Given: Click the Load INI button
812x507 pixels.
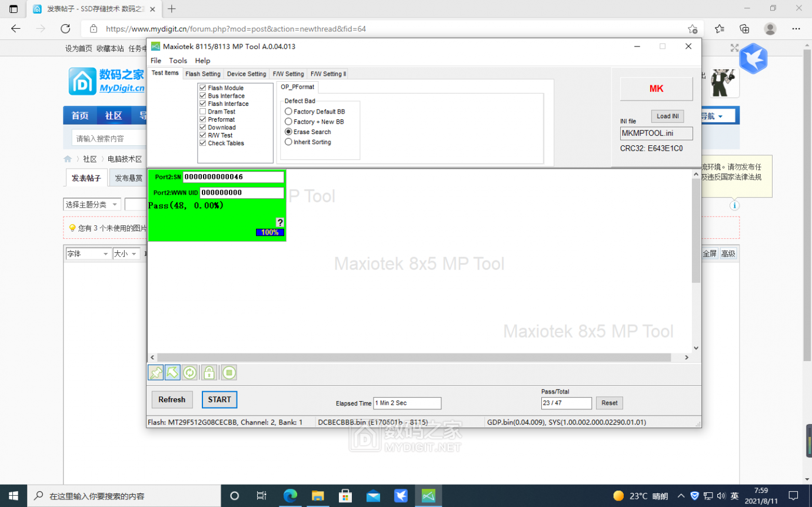Looking at the screenshot, I should click(667, 116).
